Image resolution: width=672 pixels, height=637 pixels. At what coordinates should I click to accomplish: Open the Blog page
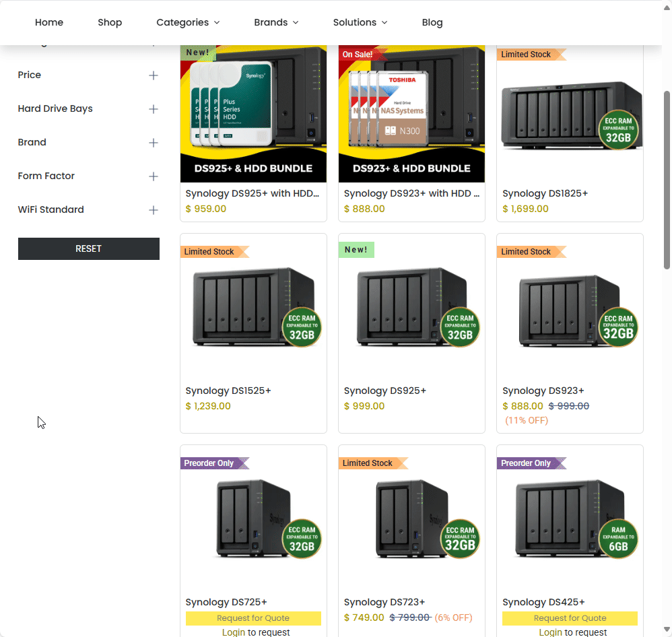point(432,22)
